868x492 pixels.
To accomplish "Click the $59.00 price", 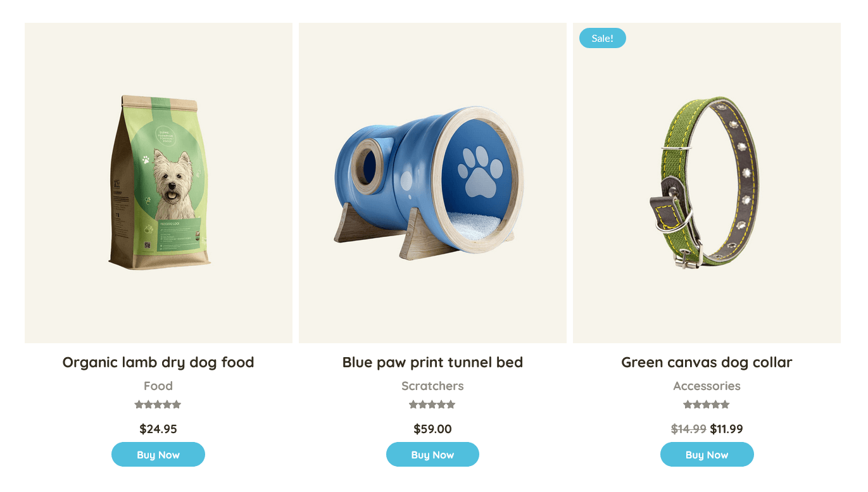I will pos(432,429).
